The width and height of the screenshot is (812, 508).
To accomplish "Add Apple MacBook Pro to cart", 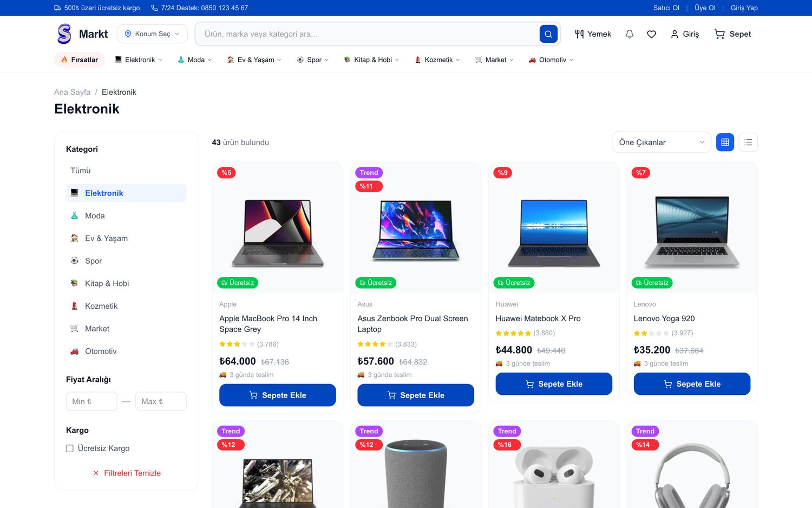I will coord(278,395).
